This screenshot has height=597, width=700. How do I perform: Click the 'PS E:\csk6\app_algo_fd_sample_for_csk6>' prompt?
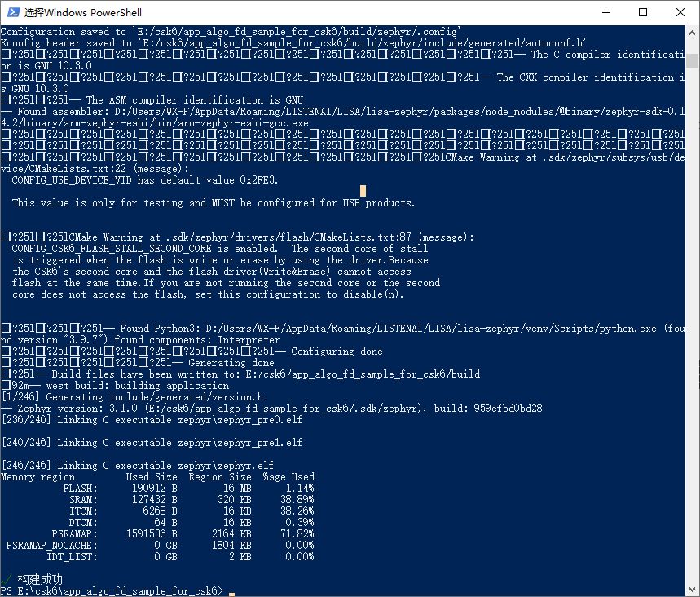click(x=112, y=591)
